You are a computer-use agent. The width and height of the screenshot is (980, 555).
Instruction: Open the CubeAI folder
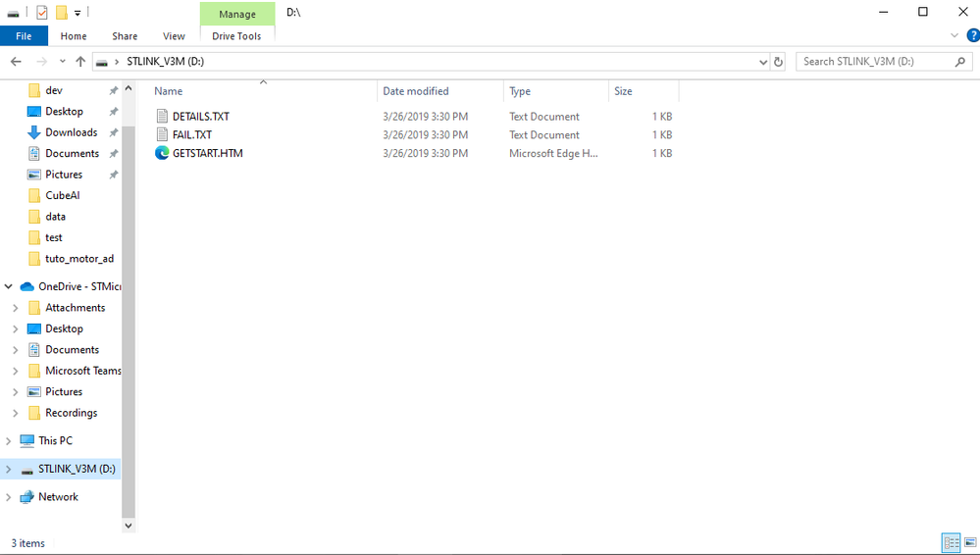(x=63, y=196)
